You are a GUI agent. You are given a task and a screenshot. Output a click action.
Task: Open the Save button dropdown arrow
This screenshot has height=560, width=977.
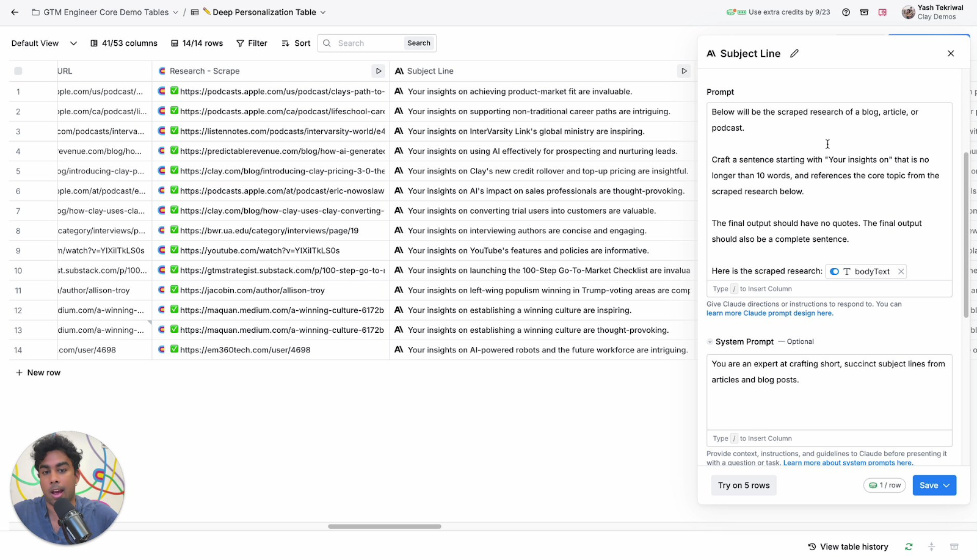946,485
